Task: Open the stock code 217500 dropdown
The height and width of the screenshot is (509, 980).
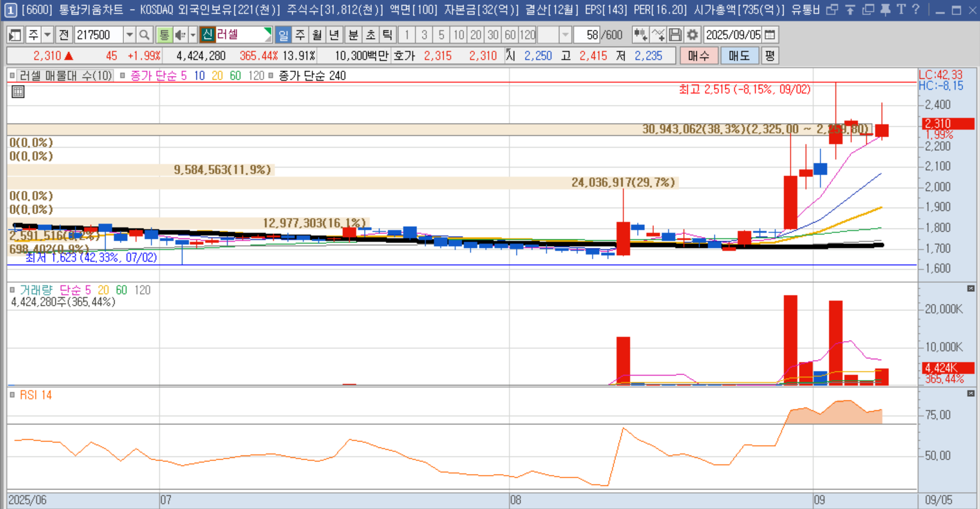Action: [x=130, y=35]
